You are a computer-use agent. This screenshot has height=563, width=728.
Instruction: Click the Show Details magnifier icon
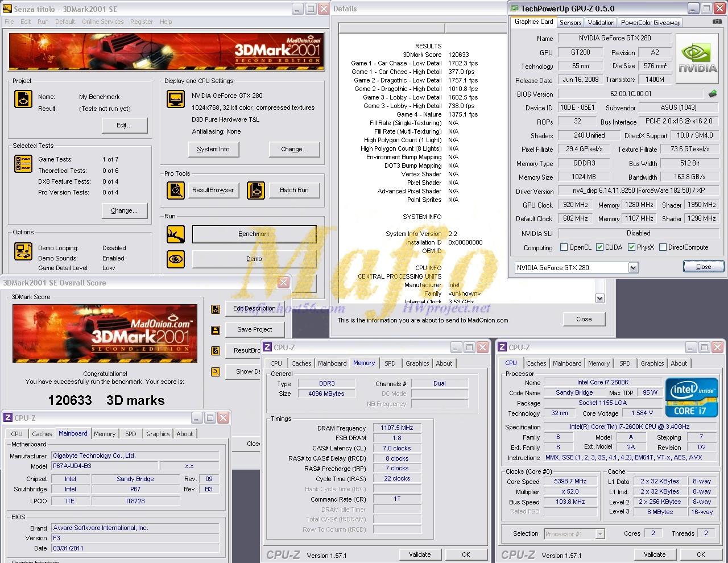(216, 372)
